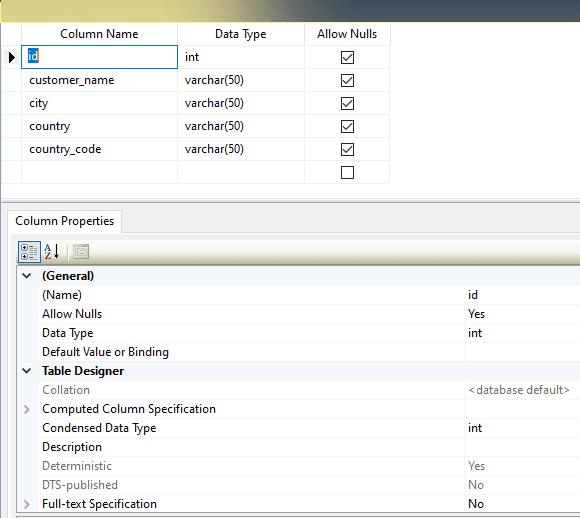Click the No value of Full-text Specification
This screenshot has height=518, width=580.
tap(476, 504)
